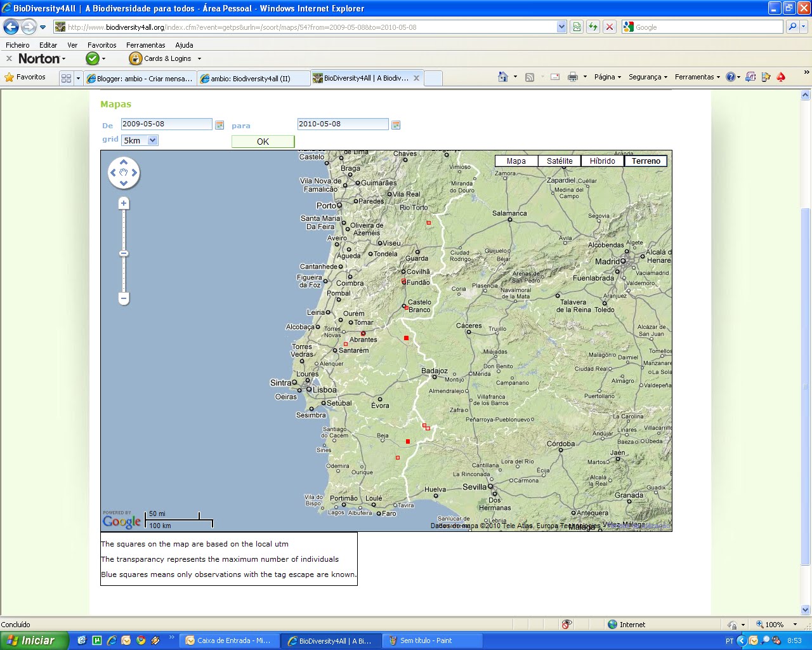Close the BioDiversity4All browser tab
Viewport: 812px width, 650px height.
point(416,78)
